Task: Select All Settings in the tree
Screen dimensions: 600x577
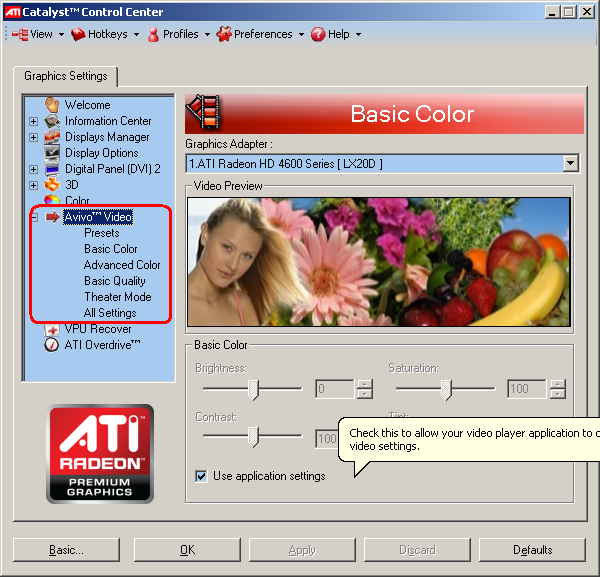Action: [110, 313]
